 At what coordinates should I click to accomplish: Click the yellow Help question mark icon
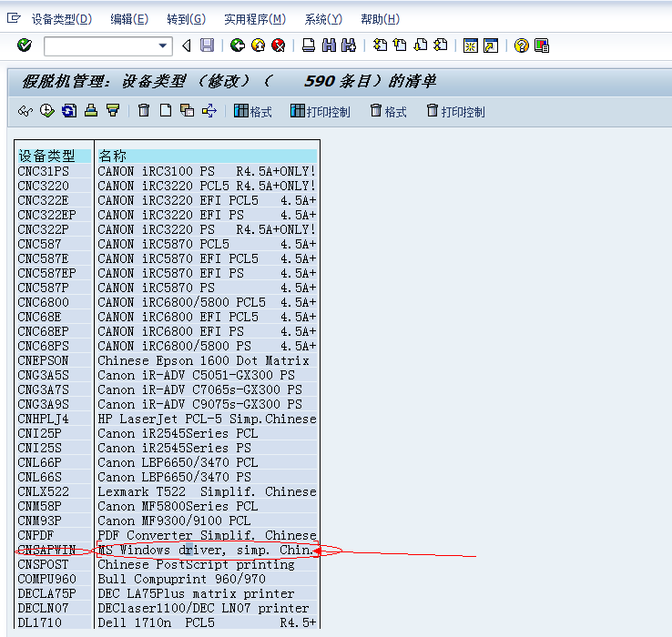pos(522,45)
